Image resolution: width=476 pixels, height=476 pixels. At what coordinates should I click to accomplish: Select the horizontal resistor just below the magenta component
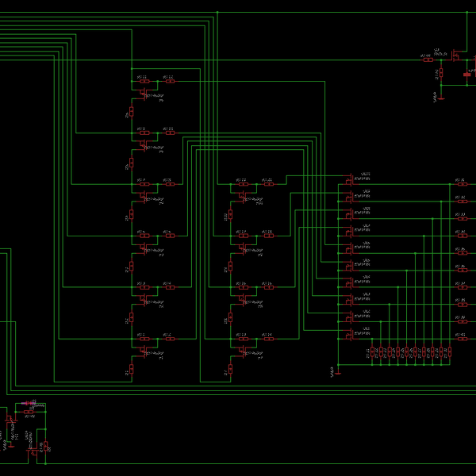[29, 412]
